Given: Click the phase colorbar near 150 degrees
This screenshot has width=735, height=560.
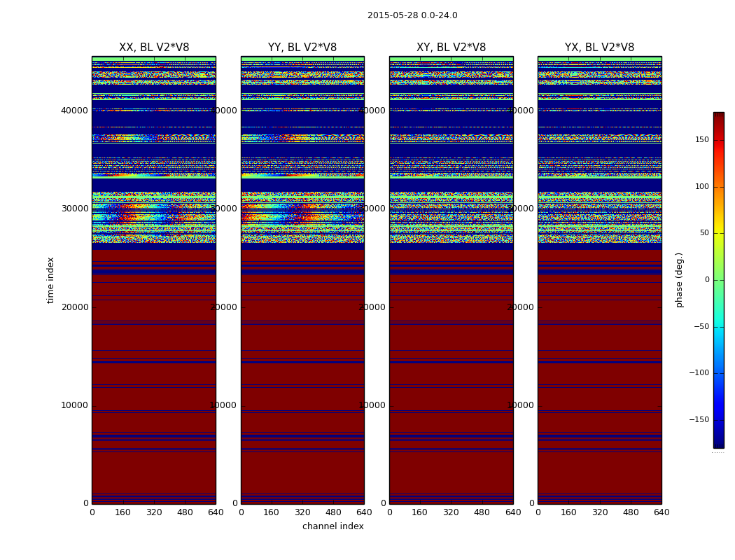Looking at the screenshot, I should [719, 140].
